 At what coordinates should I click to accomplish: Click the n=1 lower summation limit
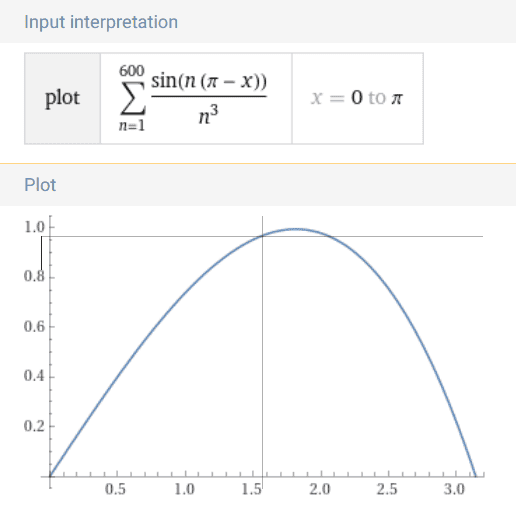point(132,126)
